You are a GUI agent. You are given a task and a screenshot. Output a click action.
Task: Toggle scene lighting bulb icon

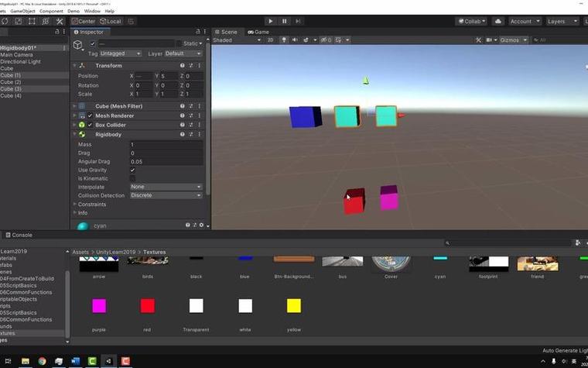point(284,40)
